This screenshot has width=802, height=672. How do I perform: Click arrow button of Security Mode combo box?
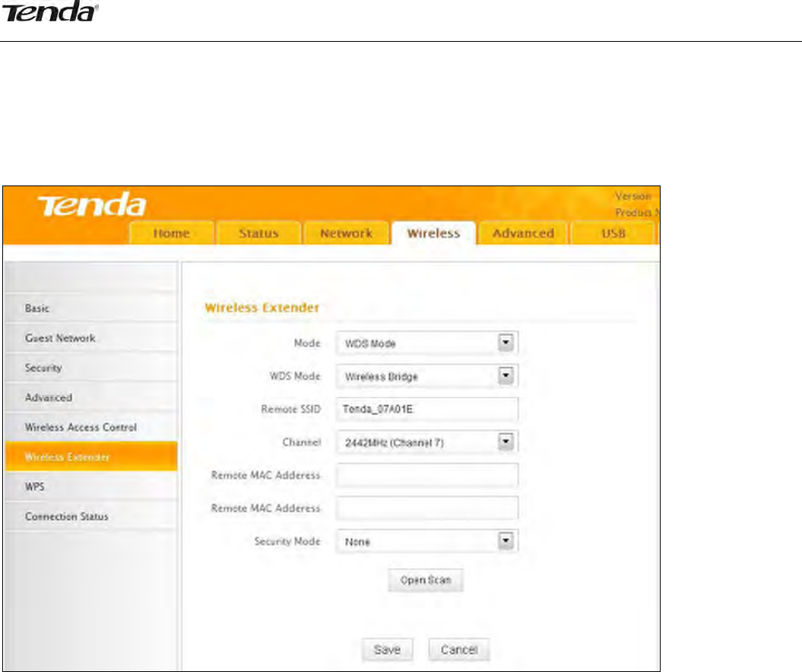(506, 541)
